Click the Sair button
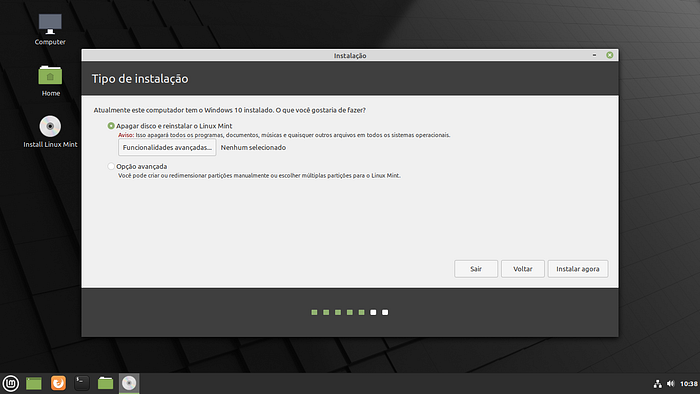The height and width of the screenshot is (394, 700). (476, 269)
